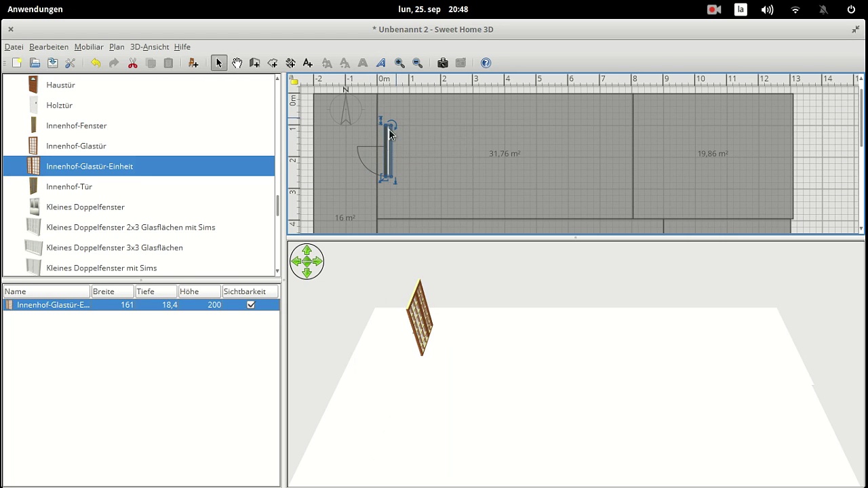Open the Mobiliar menu
Image resolution: width=868 pixels, height=488 pixels.
click(89, 47)
